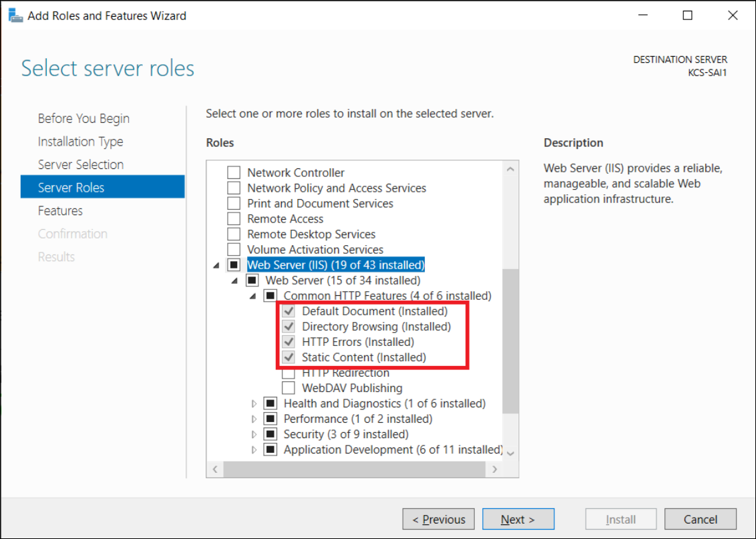The height and width of the screenshot is (539, 756).
Task: Check Network Policy and Access Services checkbox
Action: pyautogui.click(x=234, y=188)
